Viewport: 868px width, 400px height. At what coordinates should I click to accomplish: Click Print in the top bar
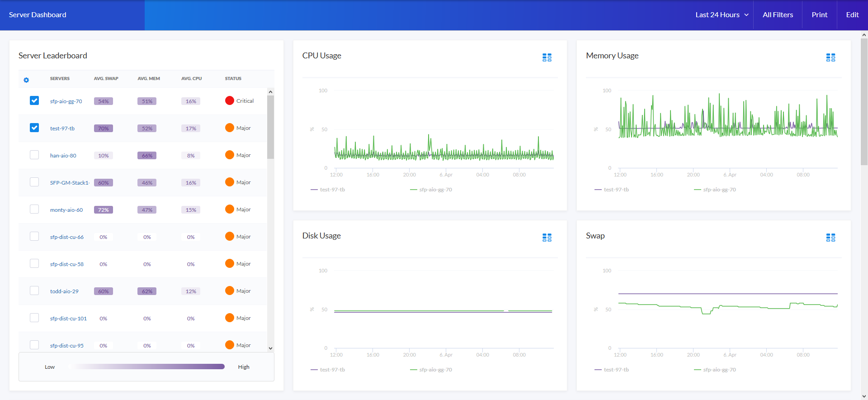[819, 15]
